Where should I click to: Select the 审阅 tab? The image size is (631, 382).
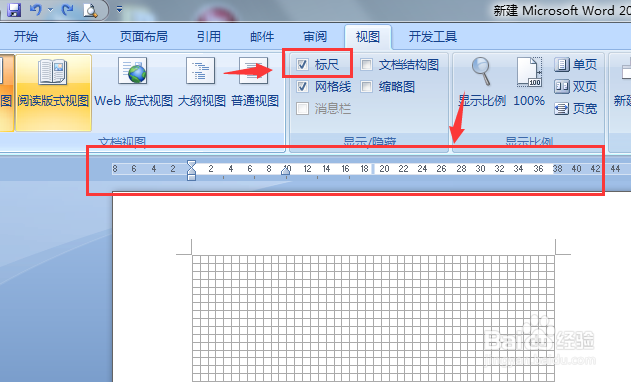tap(315, 37)
